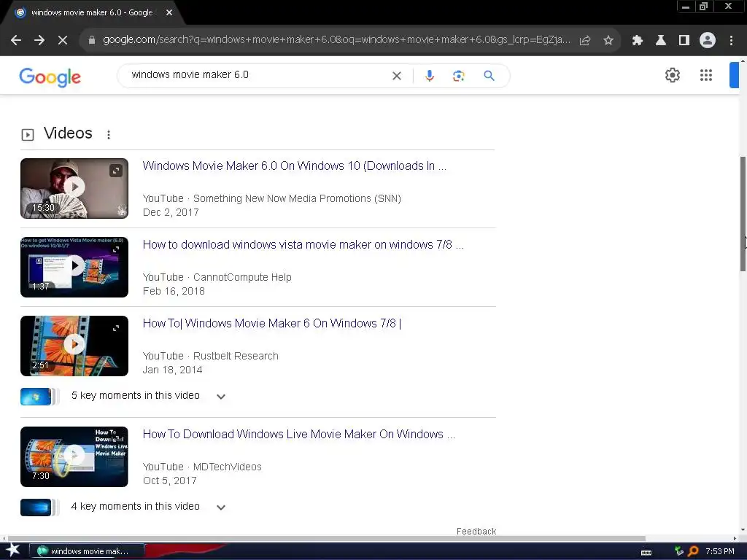
Task: Go to Google homepage via logo
Action: coord(50,77)
